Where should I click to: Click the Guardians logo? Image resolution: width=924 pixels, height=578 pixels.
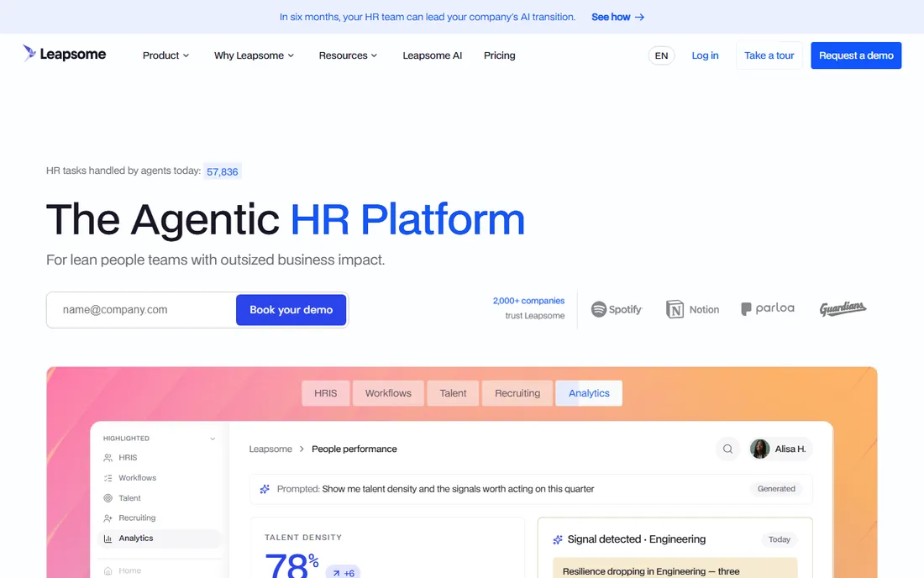tap(843, 308)
